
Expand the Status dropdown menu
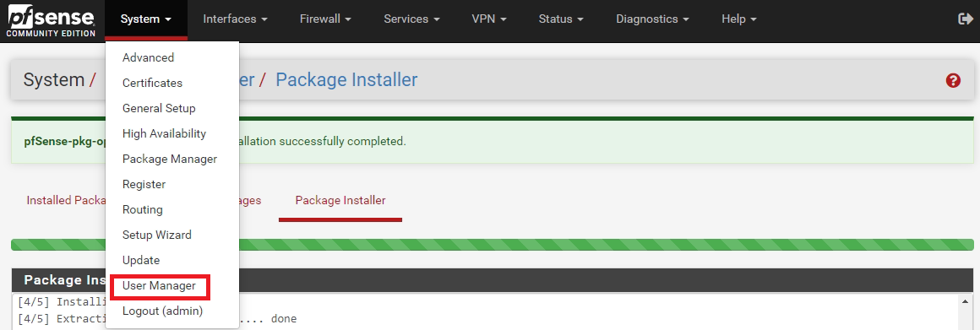pyautogui.click(x=561, y=19)
